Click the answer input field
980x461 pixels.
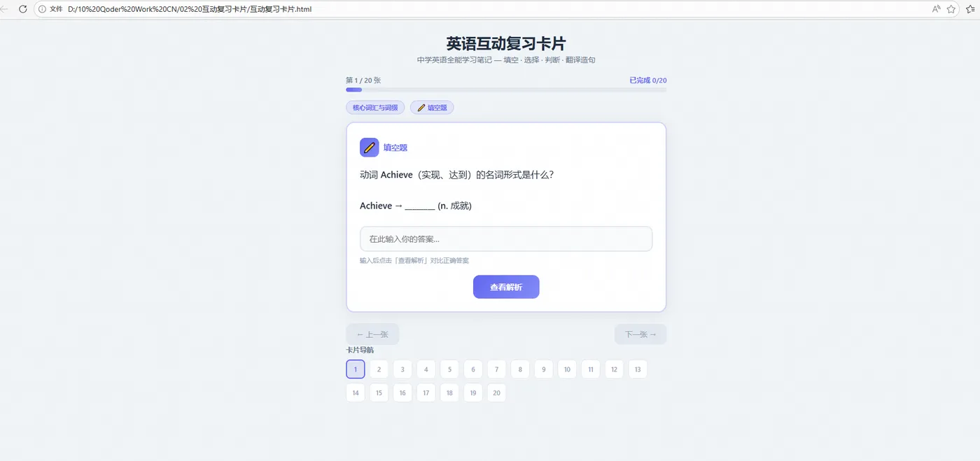[x=506, y=239]
